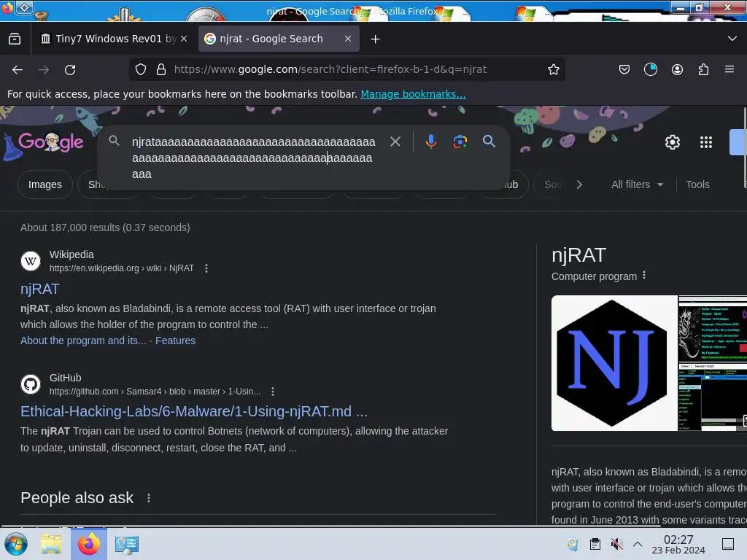Viewport: 747px width, 560px height.
Task: Click into the Google search text field
Action: click(252, 157)
